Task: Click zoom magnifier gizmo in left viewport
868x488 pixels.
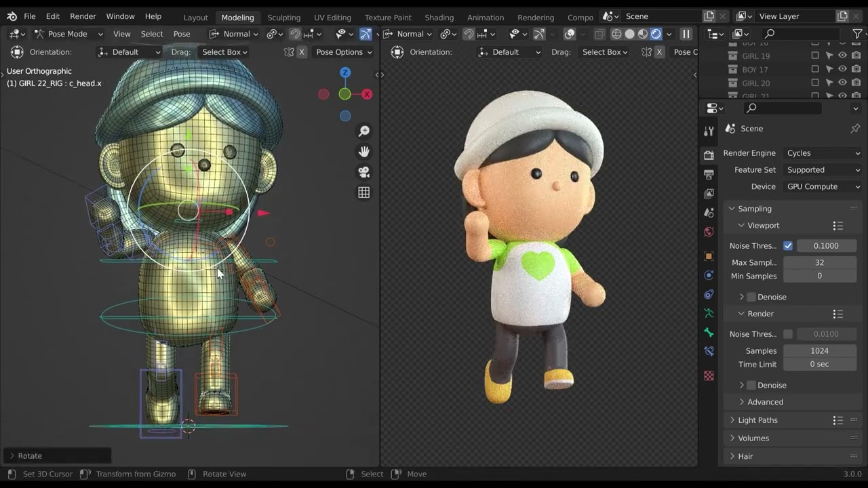Action: point(364,131)
